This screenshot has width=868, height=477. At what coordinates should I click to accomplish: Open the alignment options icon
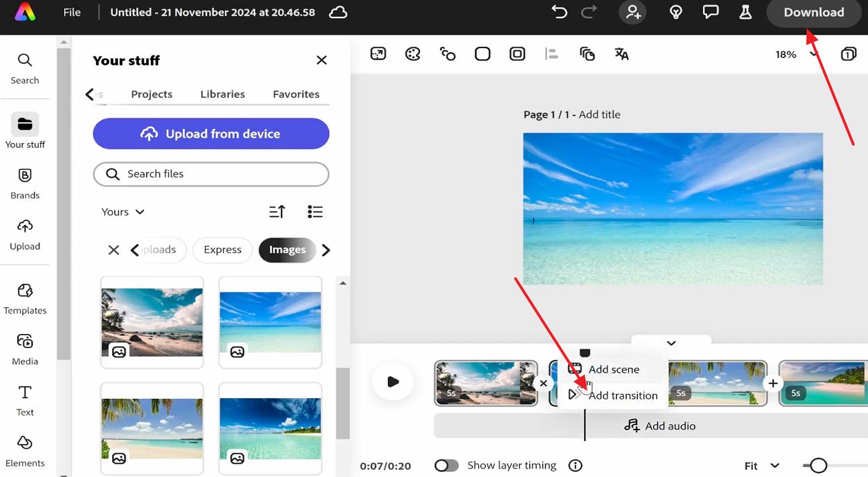click(x=552, y=53)
